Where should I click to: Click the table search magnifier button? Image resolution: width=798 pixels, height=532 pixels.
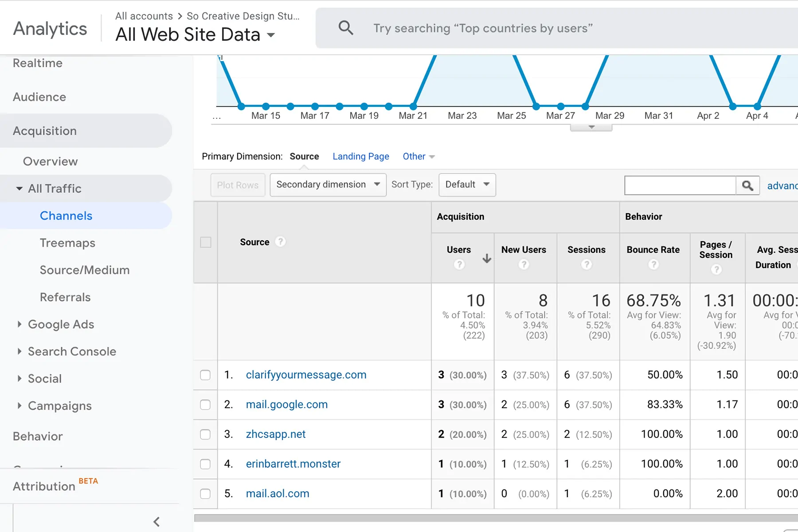pos(747,185)
